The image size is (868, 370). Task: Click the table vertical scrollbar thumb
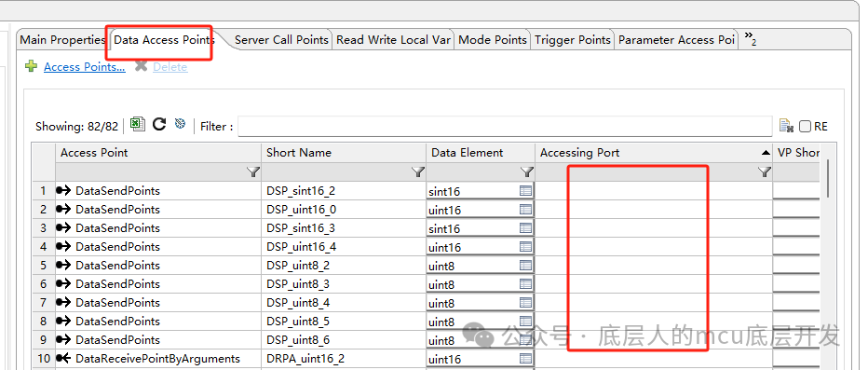pyautogui.click(x=828, y=177)
